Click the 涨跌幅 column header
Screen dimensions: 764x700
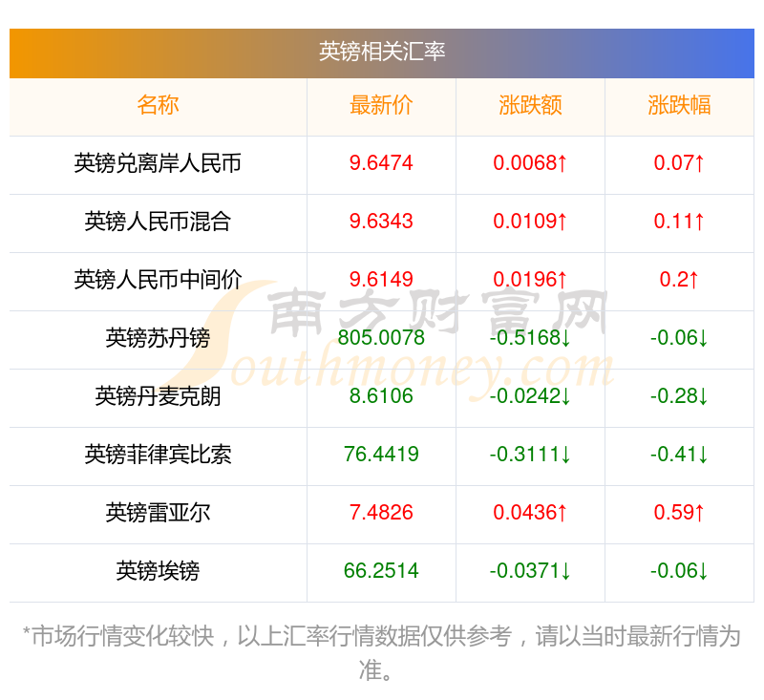point(679,105)
